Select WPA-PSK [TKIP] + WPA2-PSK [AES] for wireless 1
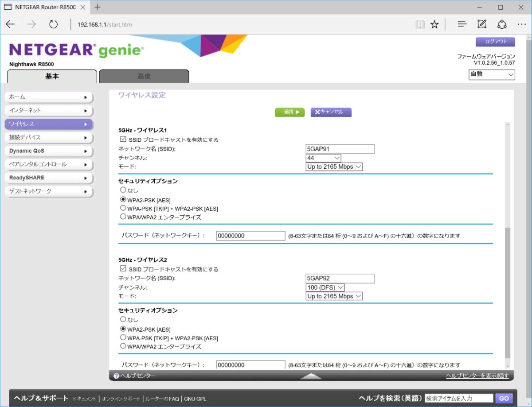 pyautogui.click(x=123, y=208)
